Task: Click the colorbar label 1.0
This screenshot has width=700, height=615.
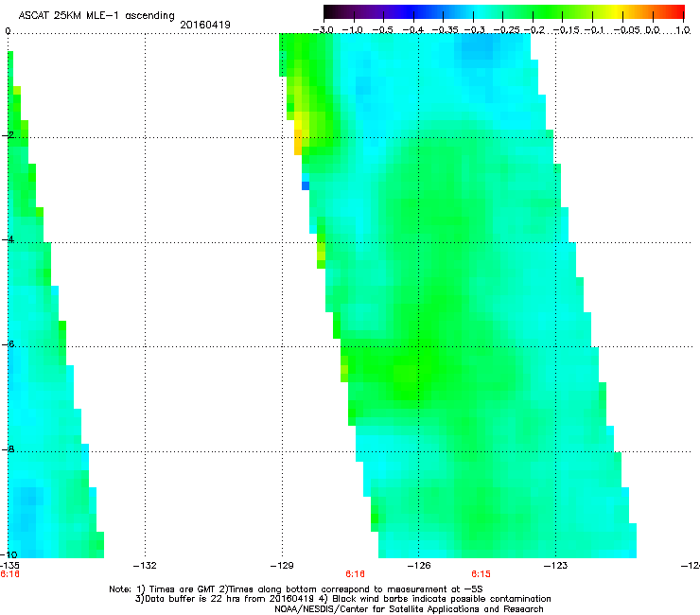Action: tap(683, 30)
